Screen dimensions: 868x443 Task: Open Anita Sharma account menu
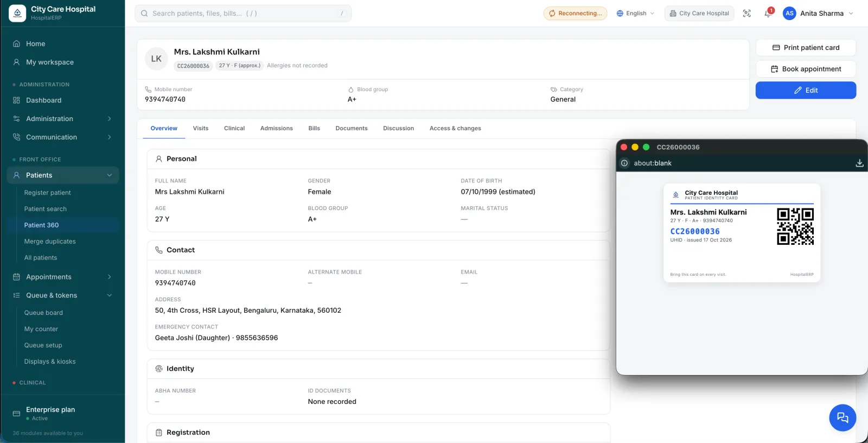(819, 14)
